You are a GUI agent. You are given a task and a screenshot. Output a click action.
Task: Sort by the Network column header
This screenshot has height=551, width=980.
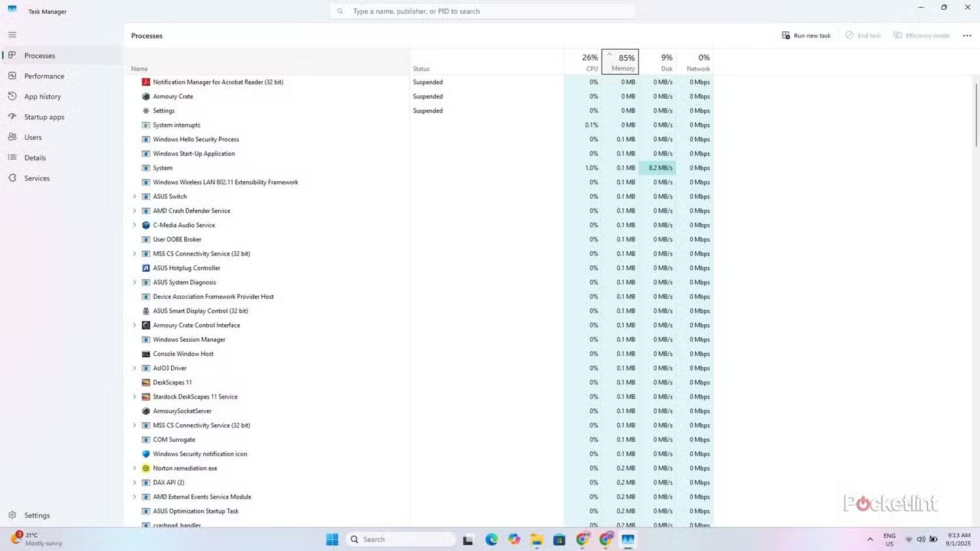[694, 62]
